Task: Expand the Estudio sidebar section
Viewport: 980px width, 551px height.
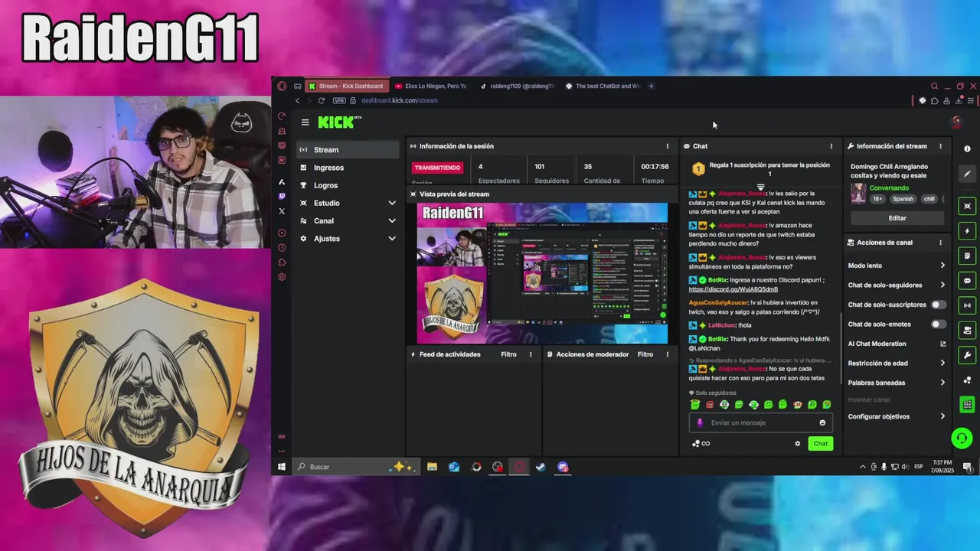Action: [x=392, y=204]
